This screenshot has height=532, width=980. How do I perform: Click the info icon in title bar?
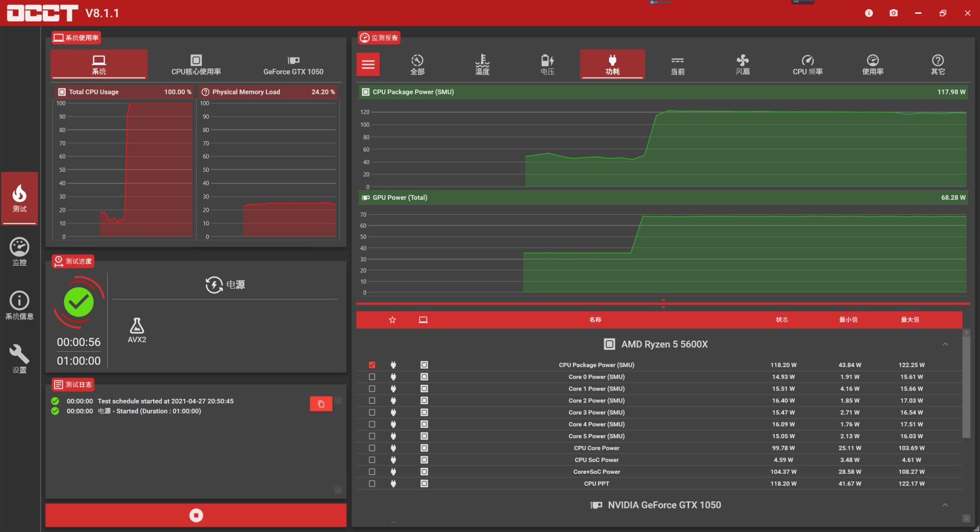click(869, 13)
